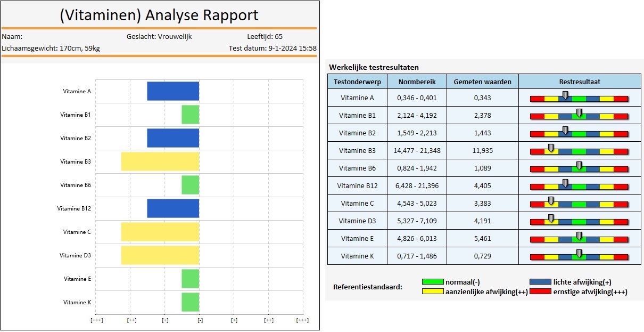Click measured value 11,935 for Vitamine B3
The height and width of the screenshot is (332, 644).
[x=482, y=151]
